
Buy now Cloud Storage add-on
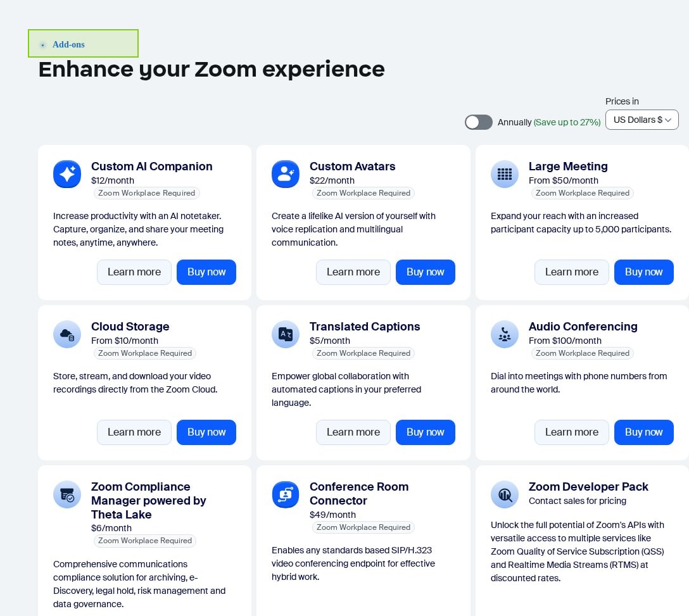206,432
